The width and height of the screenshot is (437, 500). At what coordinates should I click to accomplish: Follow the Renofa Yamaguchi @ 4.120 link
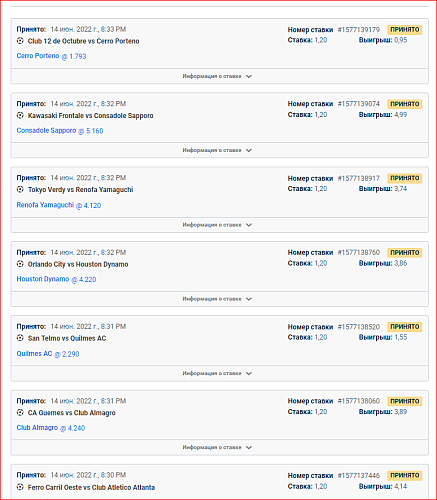59,205
